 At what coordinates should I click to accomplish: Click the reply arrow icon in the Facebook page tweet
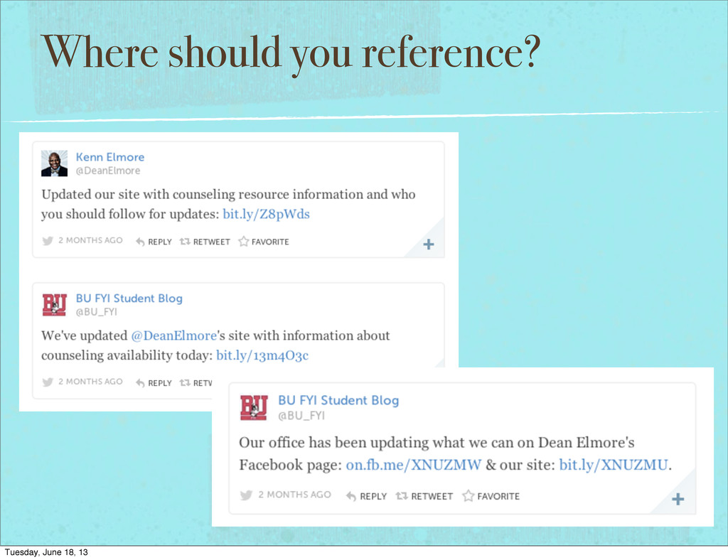(x=351, y=496)
